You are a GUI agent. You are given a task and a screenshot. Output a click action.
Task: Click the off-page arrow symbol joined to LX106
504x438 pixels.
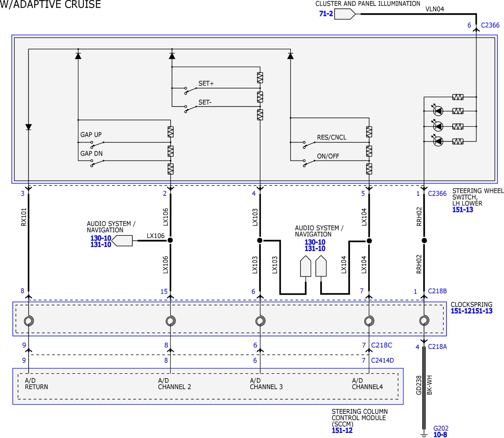point(122,241)
